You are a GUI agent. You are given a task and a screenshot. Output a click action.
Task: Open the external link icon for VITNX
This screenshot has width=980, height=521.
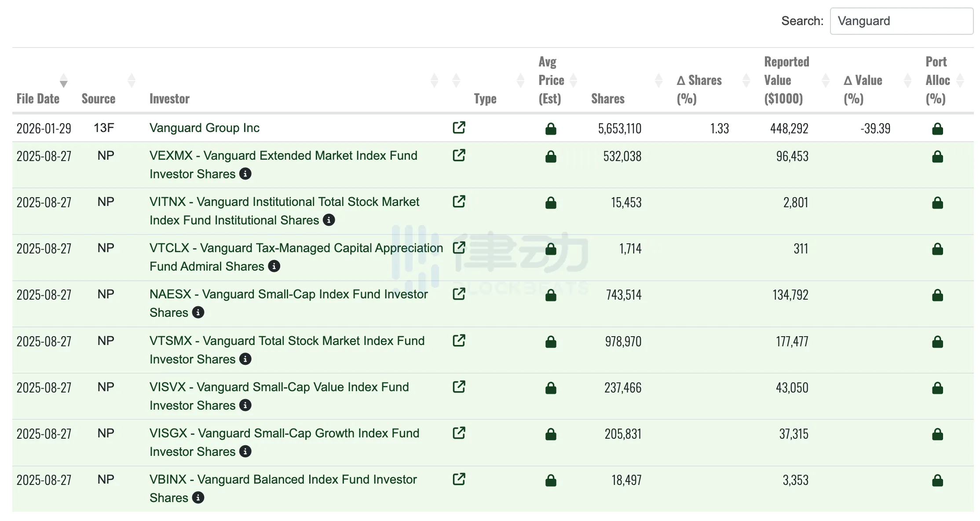[x=459, y=202]
